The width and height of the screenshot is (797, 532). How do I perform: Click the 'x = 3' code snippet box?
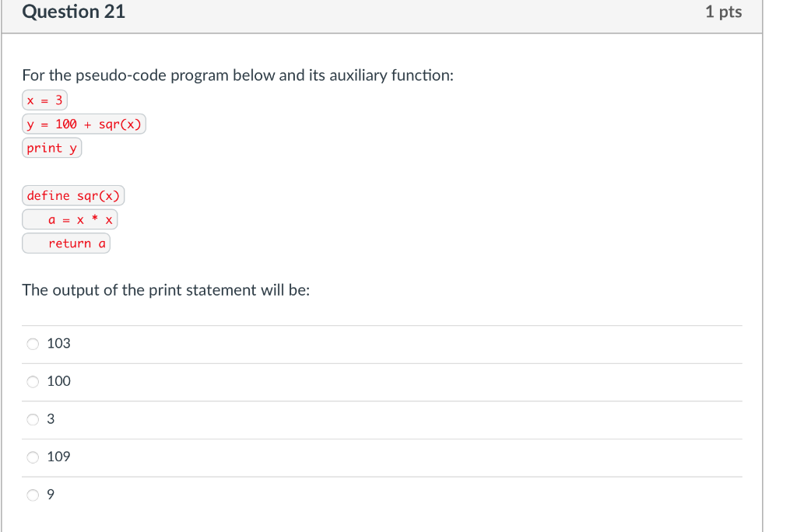44,100
